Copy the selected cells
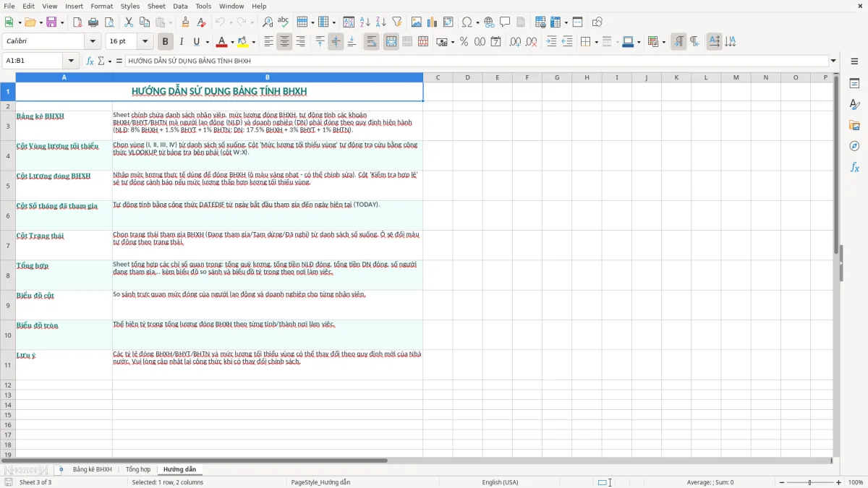The height and width of the screenshot is (488, 868). point(145,22)
